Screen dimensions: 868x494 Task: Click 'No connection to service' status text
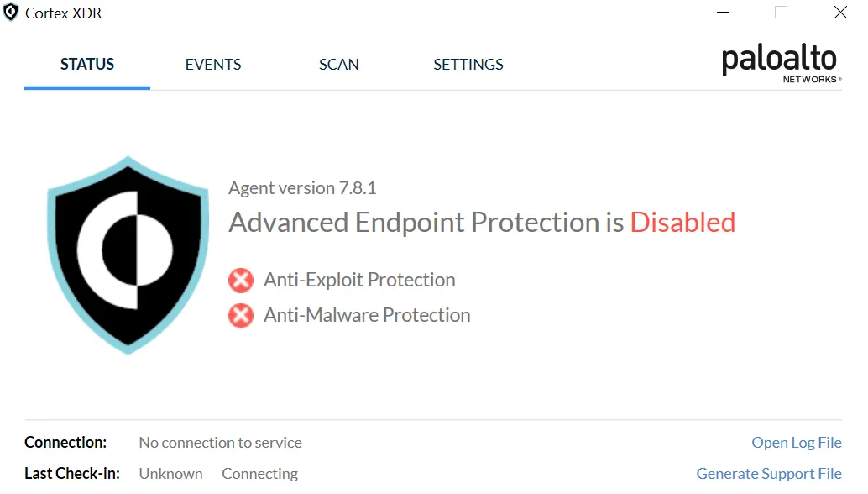[220, 443]
